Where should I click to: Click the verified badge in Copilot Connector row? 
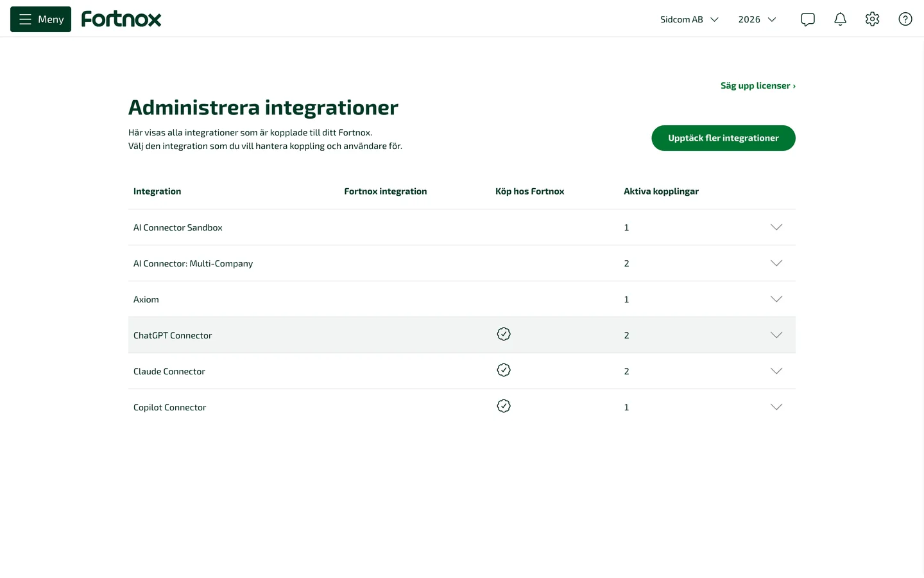click(x=504, y=406)
